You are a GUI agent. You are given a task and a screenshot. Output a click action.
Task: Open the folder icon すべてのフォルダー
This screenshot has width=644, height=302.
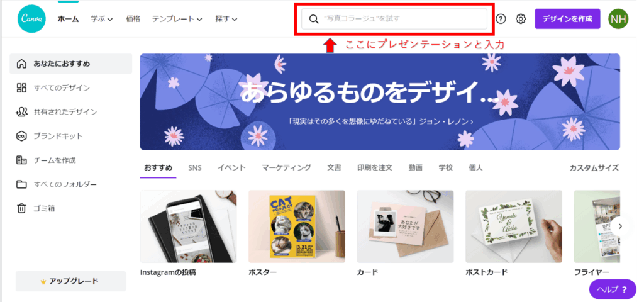pyautogui.click(x=21, y=184)
